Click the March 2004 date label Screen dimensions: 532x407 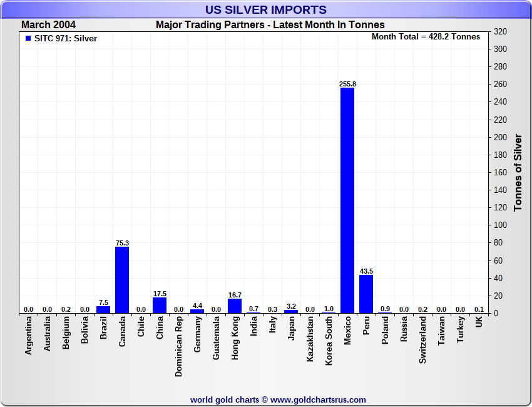49,25
